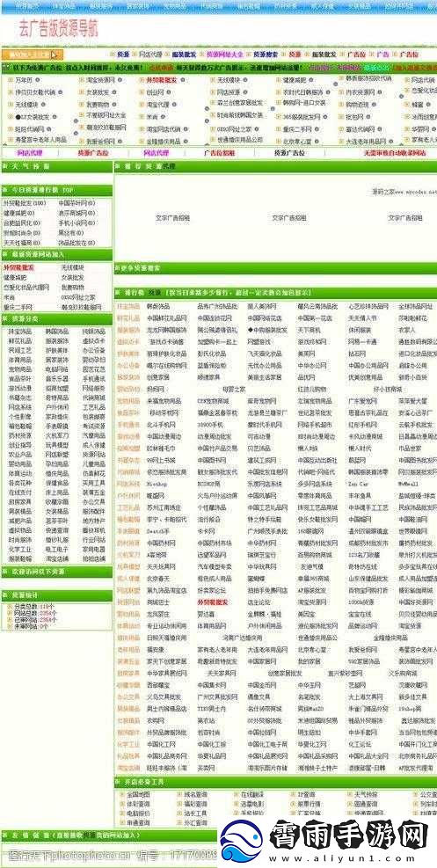
Task: Click the orange button under the site title
Action: click(32, 55)
